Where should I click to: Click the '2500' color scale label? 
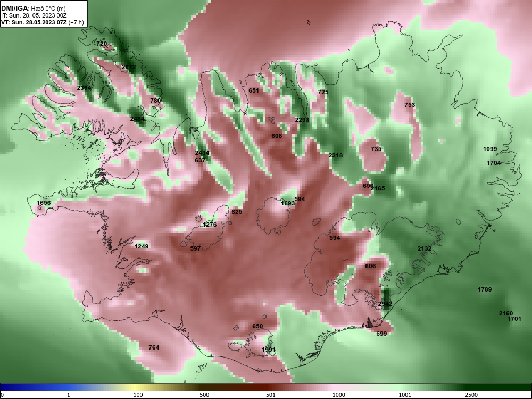coord(471,395)
